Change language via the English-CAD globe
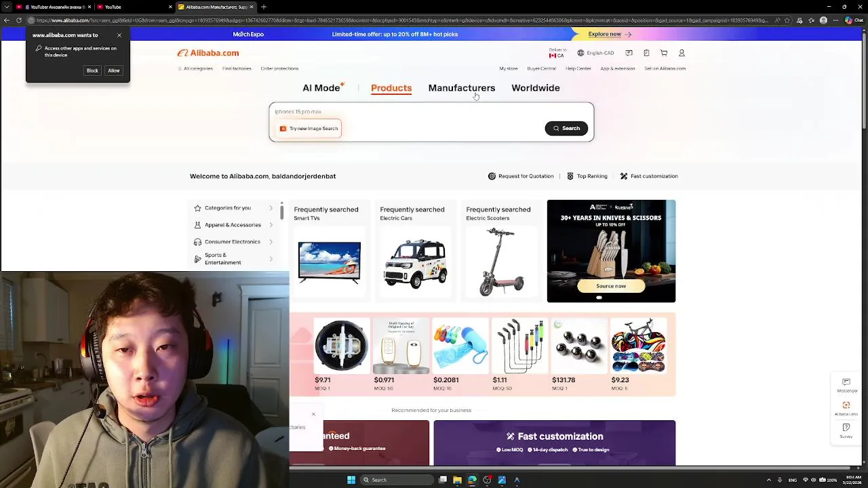 [595, 53]
